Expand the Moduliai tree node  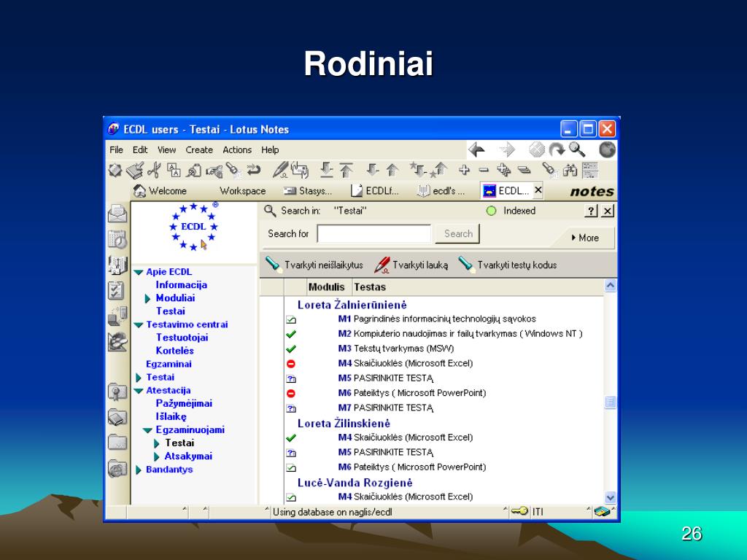[x=147, y=298]
